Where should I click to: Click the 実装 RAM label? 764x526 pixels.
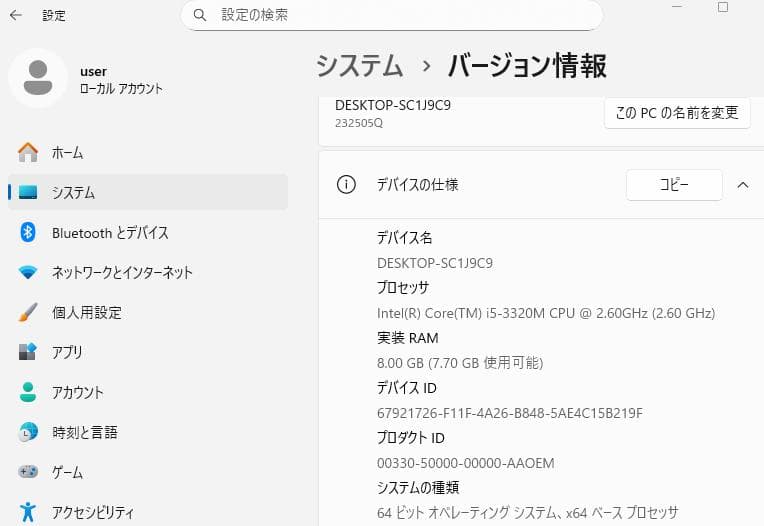tap(408, 338)
